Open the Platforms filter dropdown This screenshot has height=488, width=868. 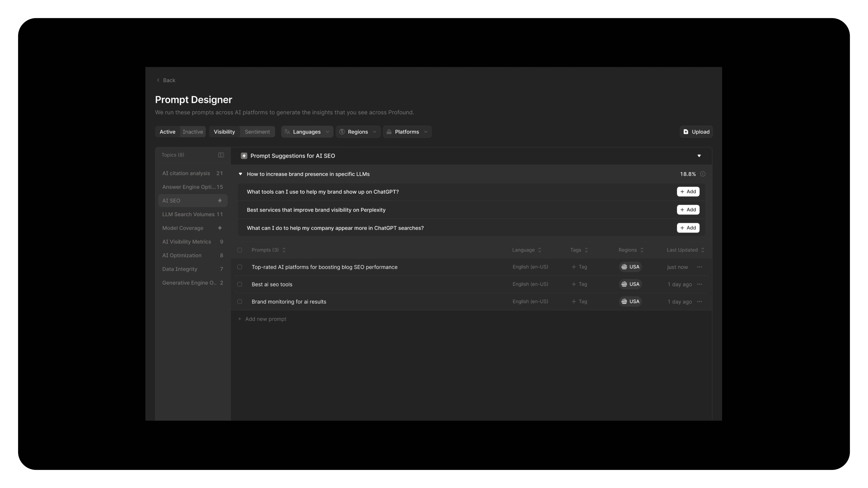click(x=407, y=132)
